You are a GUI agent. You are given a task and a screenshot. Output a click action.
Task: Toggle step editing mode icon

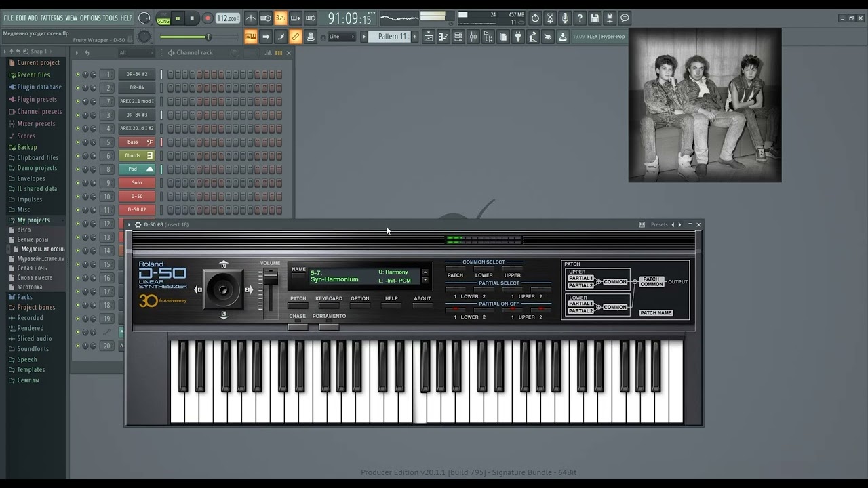(281, 37)
